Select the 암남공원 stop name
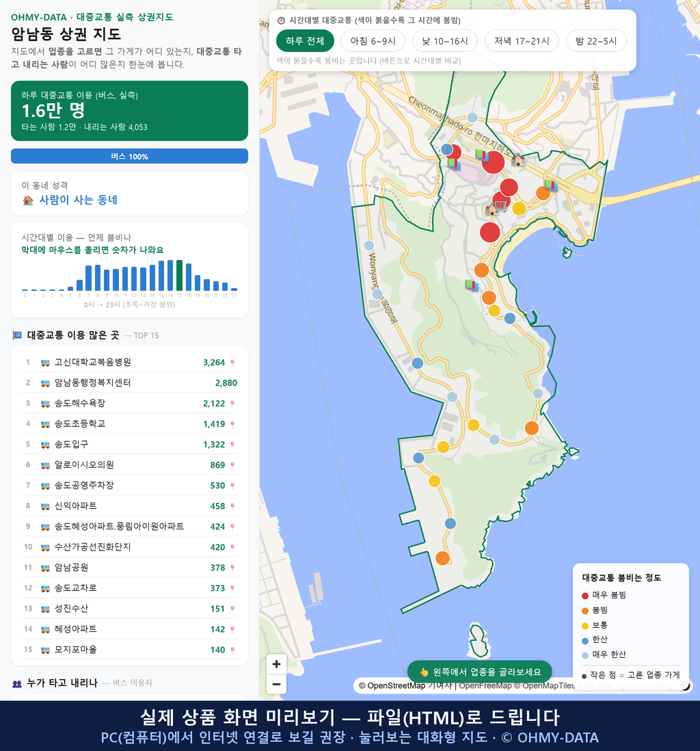Screen dimensions: 700x751 click(71, 568)
